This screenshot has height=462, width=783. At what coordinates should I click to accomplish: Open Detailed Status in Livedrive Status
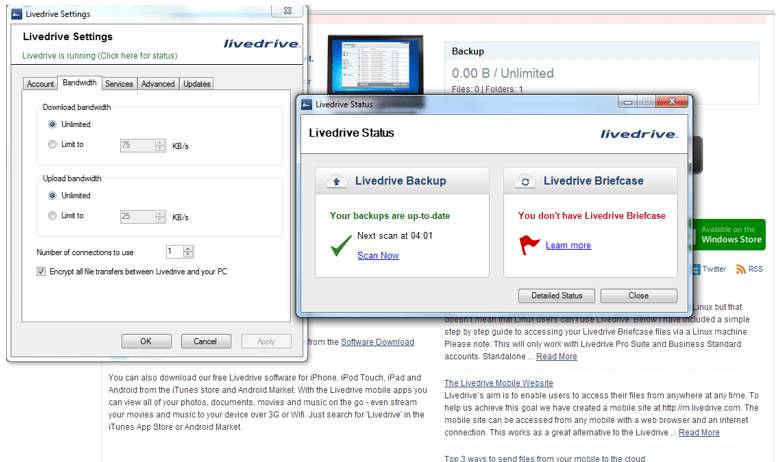click(x=556, y=296)
